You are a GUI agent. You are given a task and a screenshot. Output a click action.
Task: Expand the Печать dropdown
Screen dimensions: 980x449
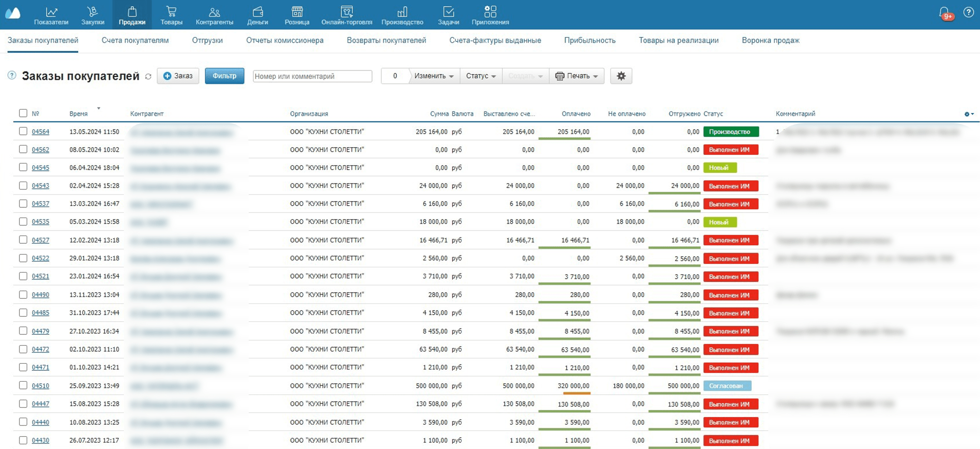pos(577,76)
